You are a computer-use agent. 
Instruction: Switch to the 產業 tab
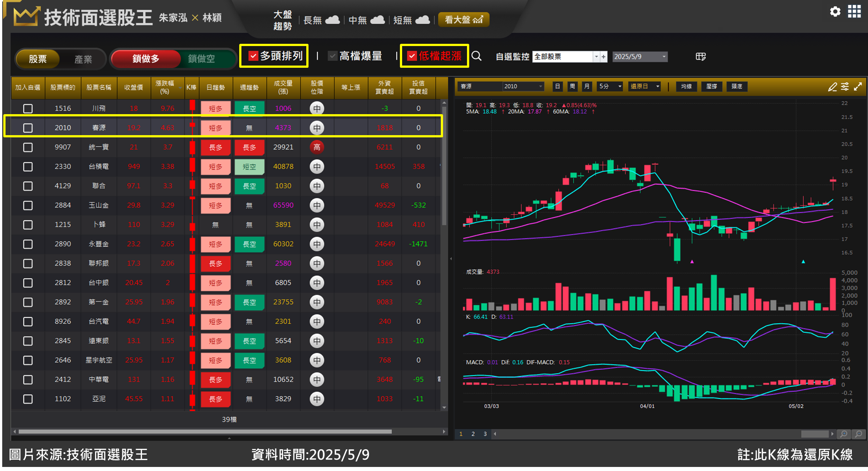83,59
